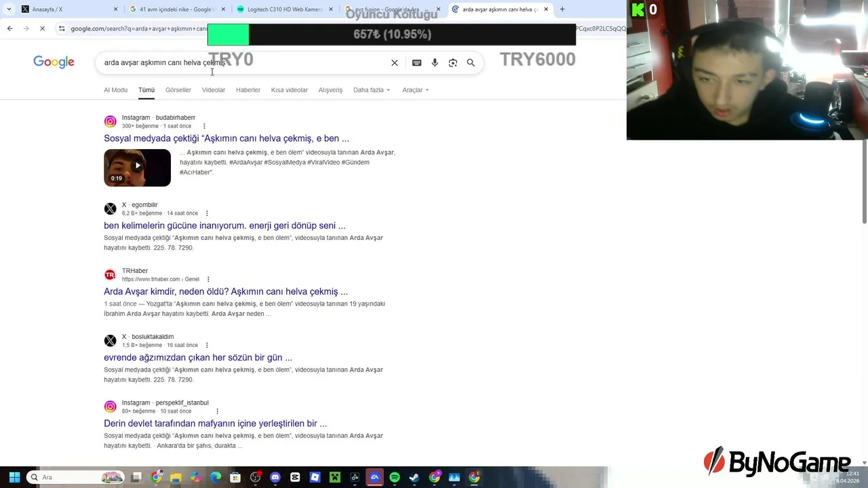Switch to Alışveriş tab
Screen dimensions: 868x488
click(x=330, y=90)
